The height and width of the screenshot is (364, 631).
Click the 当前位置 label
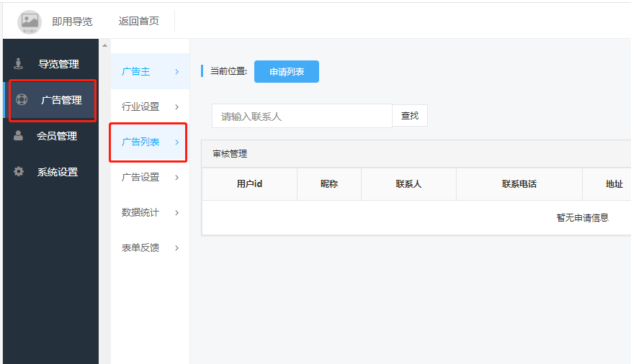pos(228,71)
